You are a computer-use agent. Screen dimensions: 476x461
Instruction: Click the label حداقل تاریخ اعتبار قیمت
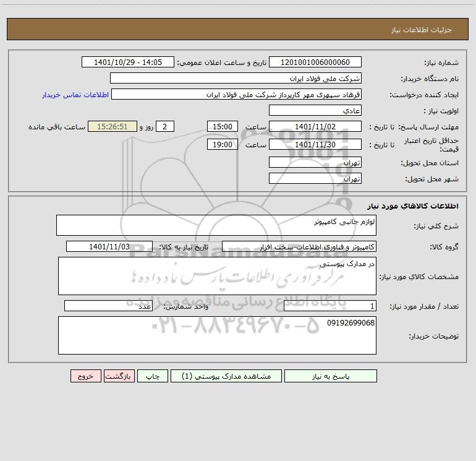[431, 145]
